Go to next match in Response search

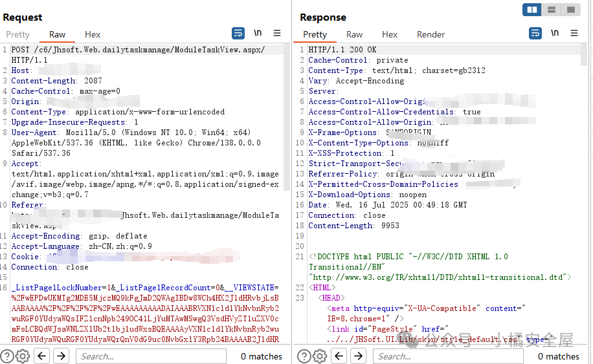(x=358, y=356)
